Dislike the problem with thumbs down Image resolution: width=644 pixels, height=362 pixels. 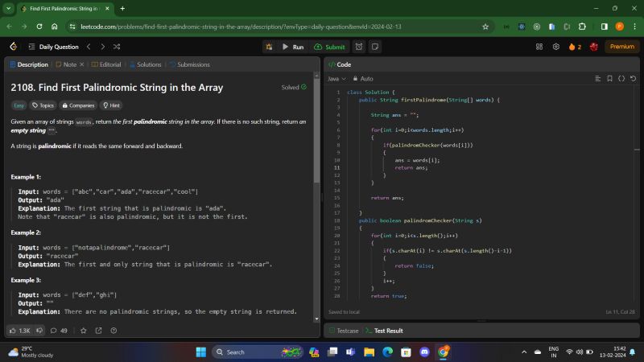pos(39,331)
